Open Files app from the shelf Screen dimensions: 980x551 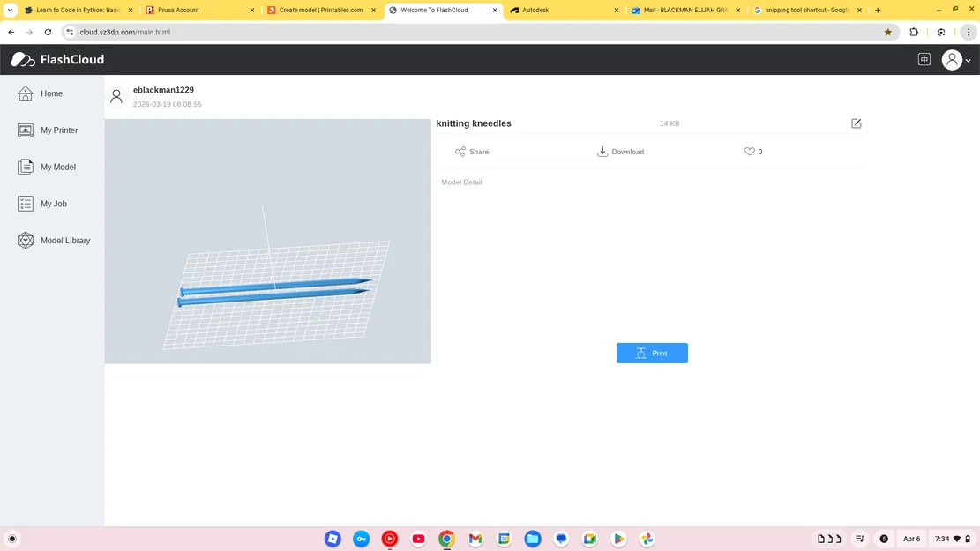533,539
